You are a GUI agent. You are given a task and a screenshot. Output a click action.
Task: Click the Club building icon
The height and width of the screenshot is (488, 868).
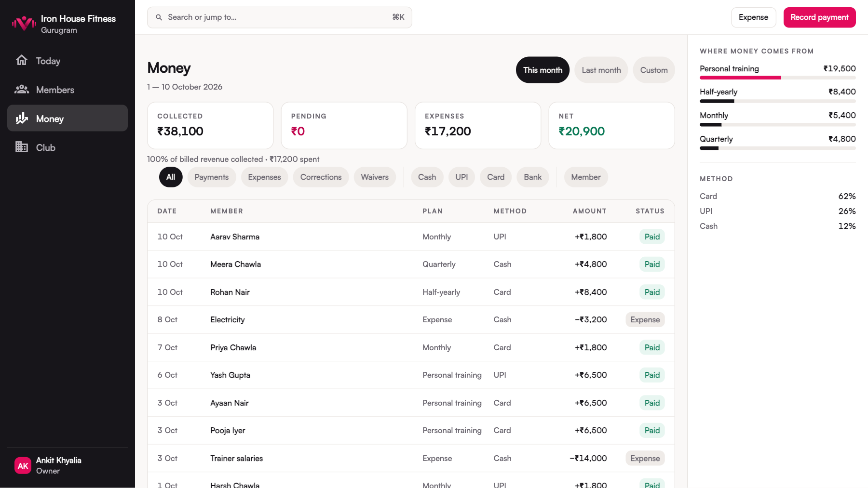22,147
